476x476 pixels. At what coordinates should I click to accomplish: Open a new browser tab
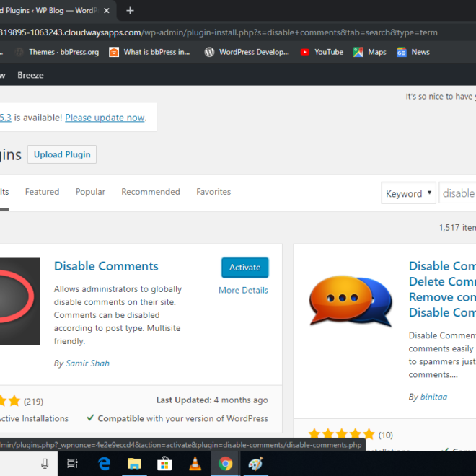tap(130, 11)
